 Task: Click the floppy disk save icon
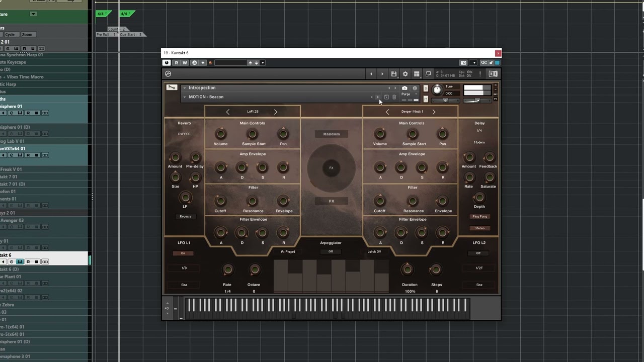coord(394,74)
